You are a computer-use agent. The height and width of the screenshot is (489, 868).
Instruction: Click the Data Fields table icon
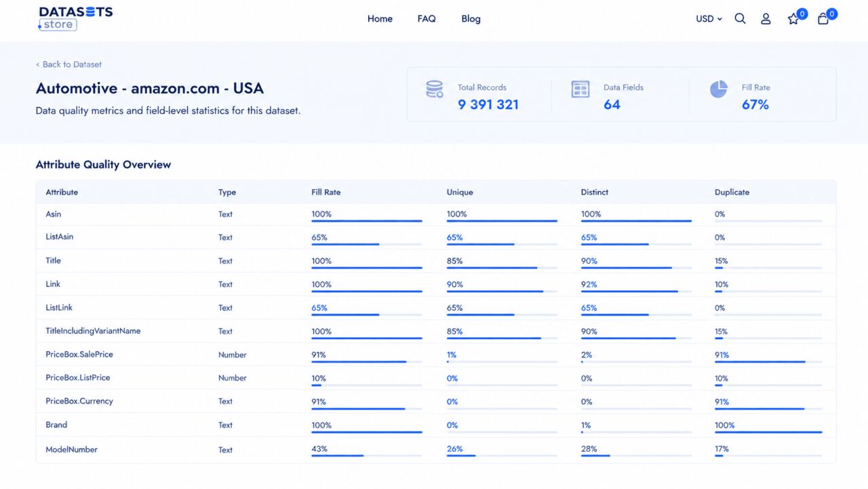pyautogui.click(x=580, y=89)
